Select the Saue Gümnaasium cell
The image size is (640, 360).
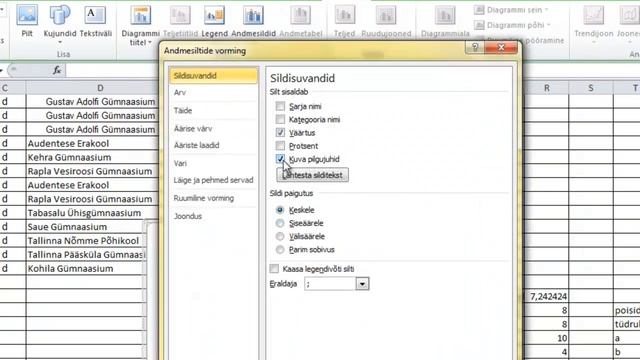click(x=86, y=227)
